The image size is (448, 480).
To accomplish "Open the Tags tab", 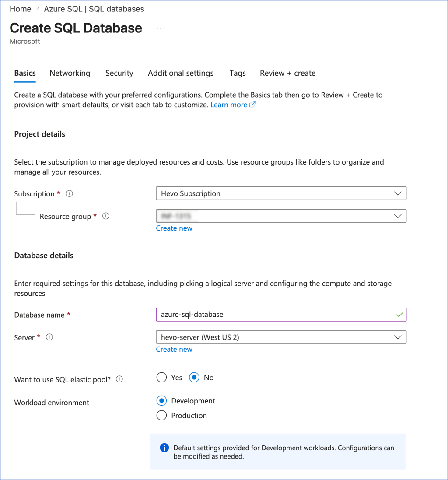I will pos(238,73).
